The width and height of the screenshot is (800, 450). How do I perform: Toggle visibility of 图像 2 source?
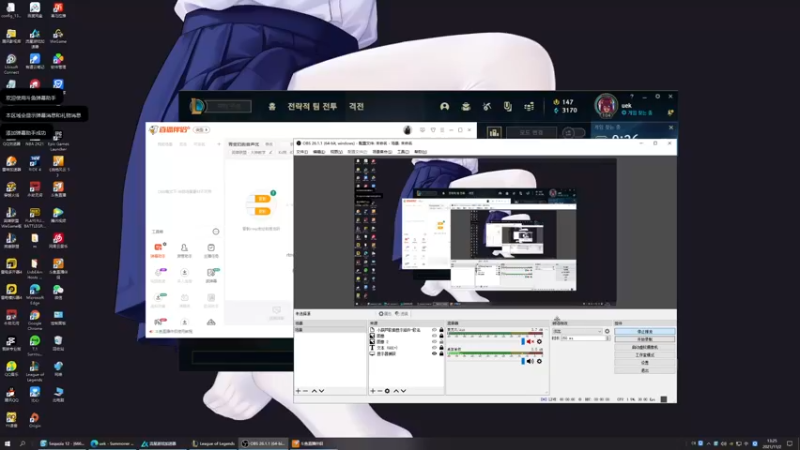(434, 341)
